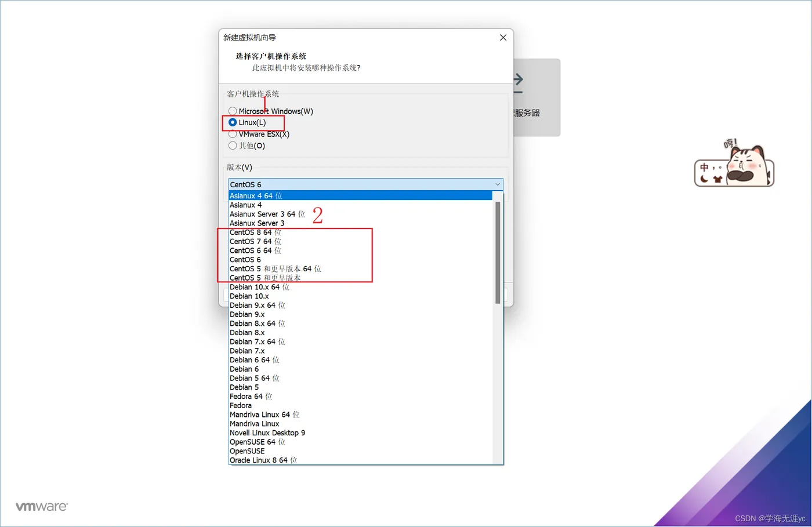Choose Debian 5 64 位
This screenshot has height=527, width=812.
click(360, 378)
